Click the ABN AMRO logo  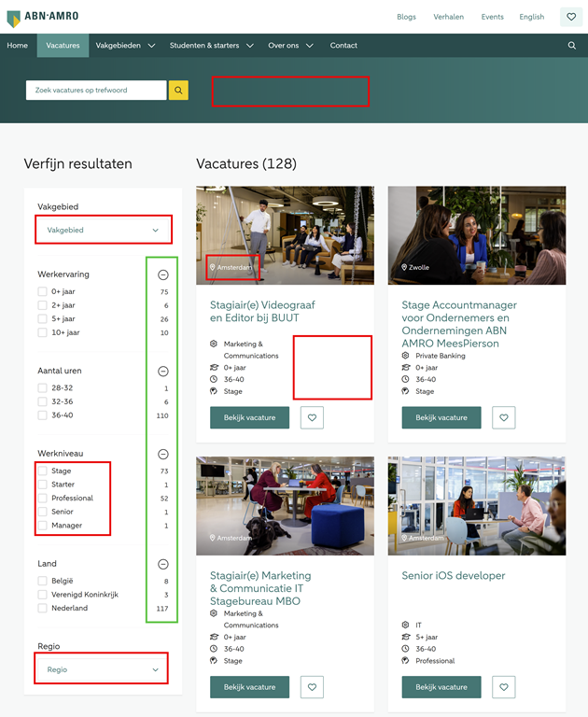[42, 18]
